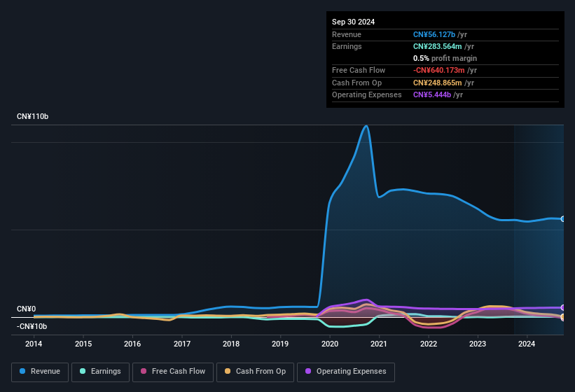Click the -CN¥640.173m free cash flow value
Image resolution: width=575 pixels, height=392 pixels.
click(x=439, y=70)
